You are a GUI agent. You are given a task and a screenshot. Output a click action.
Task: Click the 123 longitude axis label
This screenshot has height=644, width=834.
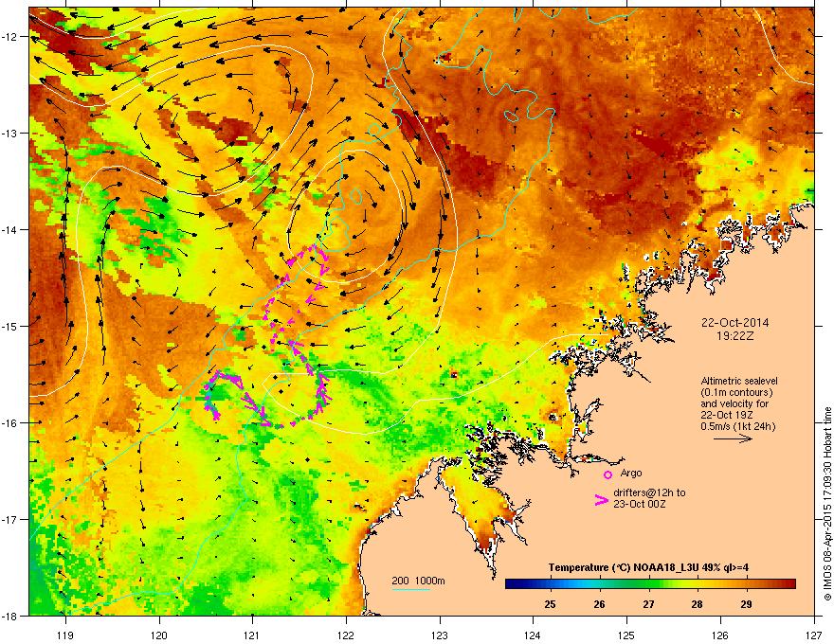(440, 635)
